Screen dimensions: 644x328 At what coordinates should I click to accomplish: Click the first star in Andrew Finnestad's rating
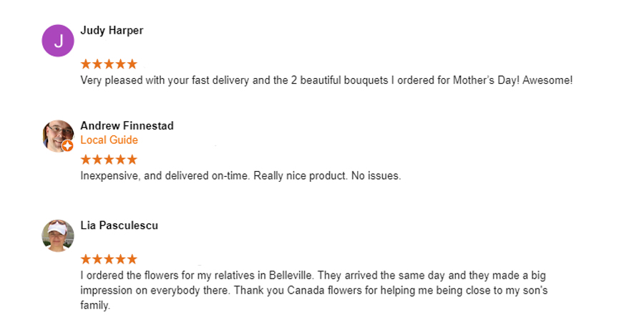[x=86, y=159]
